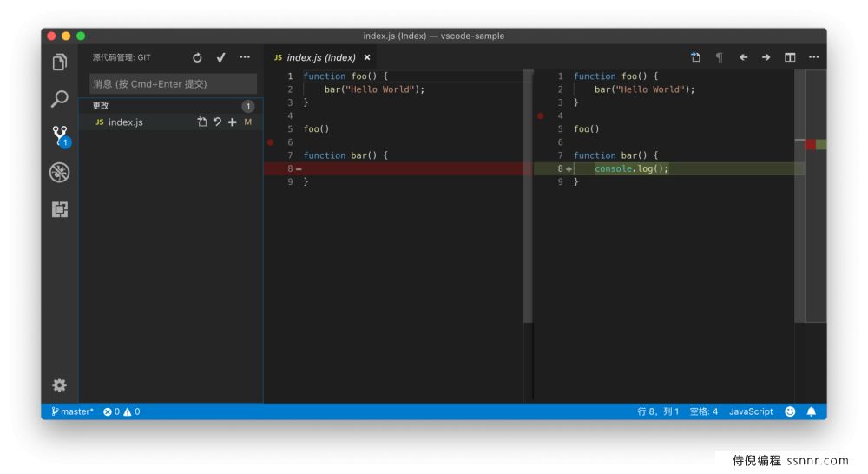Open file action in diff editor toolbar

696,57
